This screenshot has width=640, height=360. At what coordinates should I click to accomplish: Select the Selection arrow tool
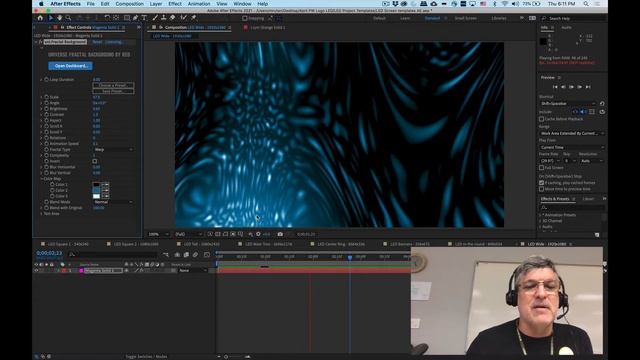click(x=51, y=18)
